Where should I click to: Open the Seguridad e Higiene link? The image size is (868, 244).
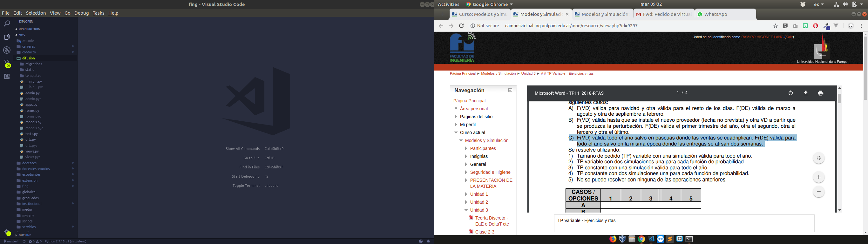coord(490,172)
